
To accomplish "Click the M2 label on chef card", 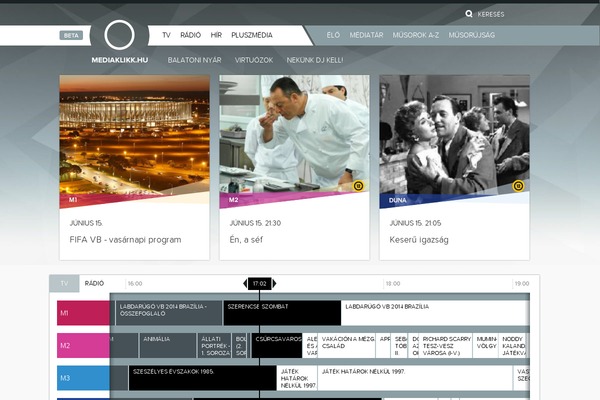I will point(233,200).
